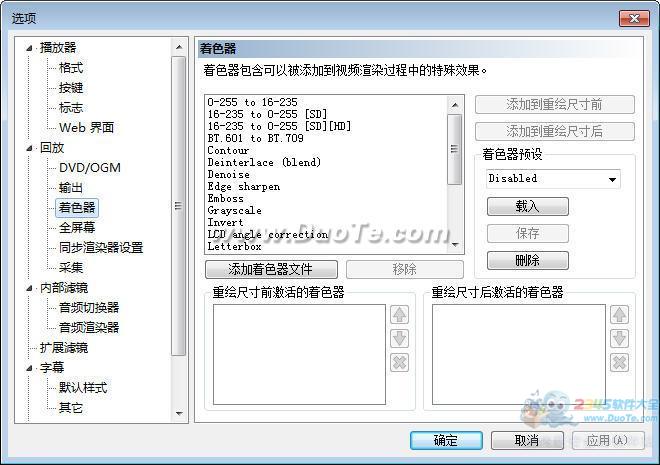Viewport: 660px width, 465px height.
Task: Open the Disabled shader preset dropdown
Action: click(553, 179)
